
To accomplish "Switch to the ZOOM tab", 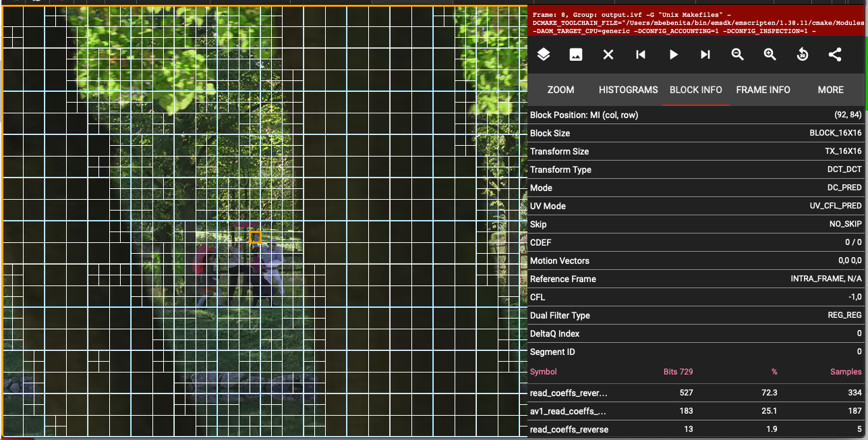I will (x=561, y=90).
